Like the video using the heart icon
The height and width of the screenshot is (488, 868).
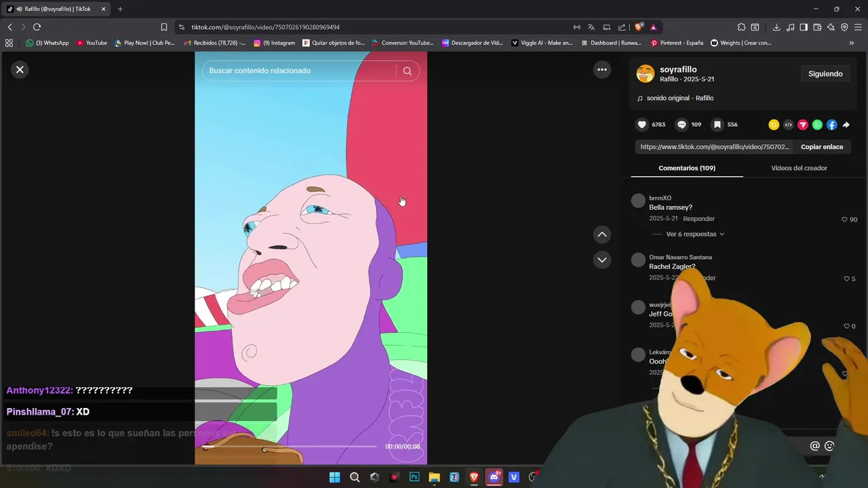pyautogui.click(x=642, y=125)
